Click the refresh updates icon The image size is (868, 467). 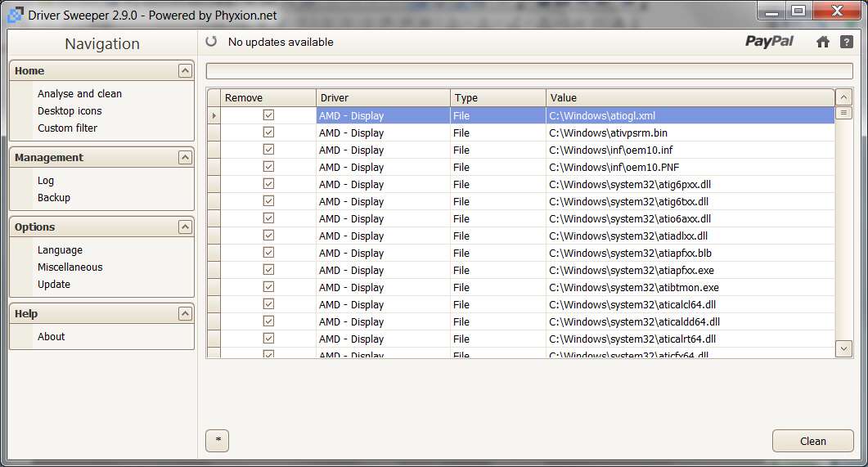click(x=211, y=42)
